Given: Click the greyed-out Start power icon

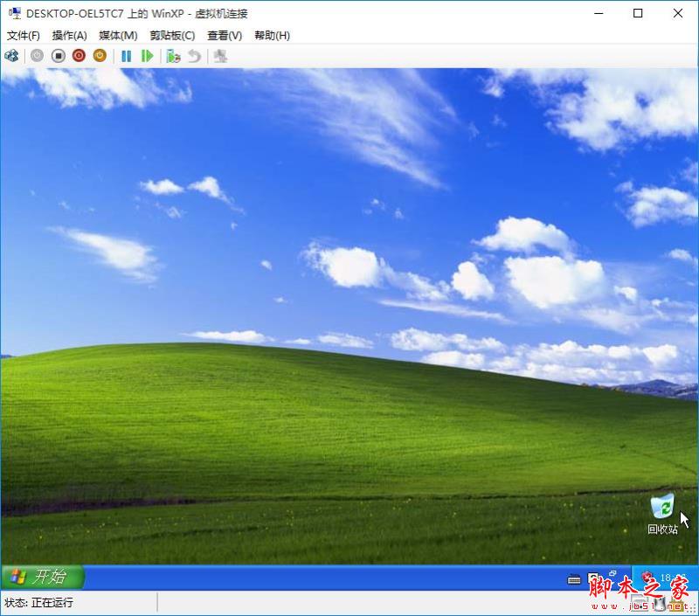Looking at the screenshot, I should pos(37,56).
